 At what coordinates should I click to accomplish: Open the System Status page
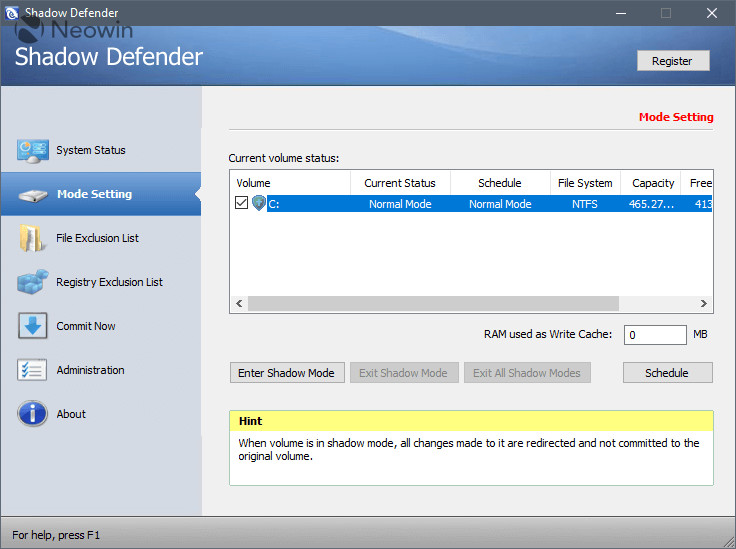(x=91, y=150)
